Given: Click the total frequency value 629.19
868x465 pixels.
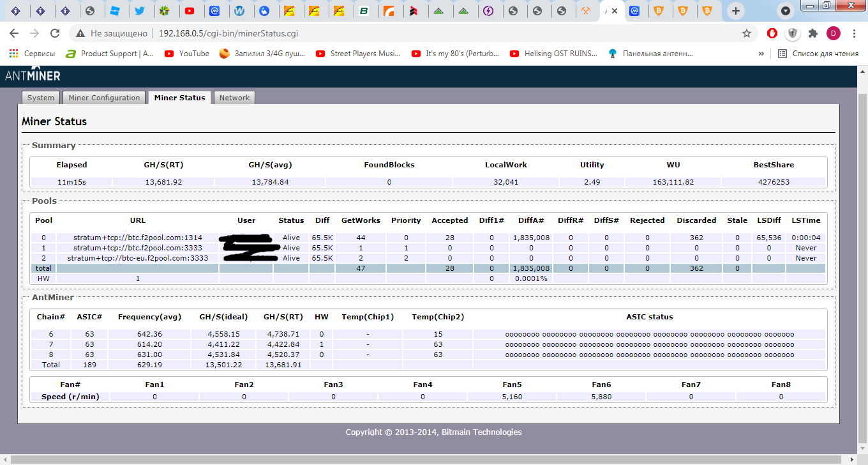Looking at the screenshot, I should 149,365.
